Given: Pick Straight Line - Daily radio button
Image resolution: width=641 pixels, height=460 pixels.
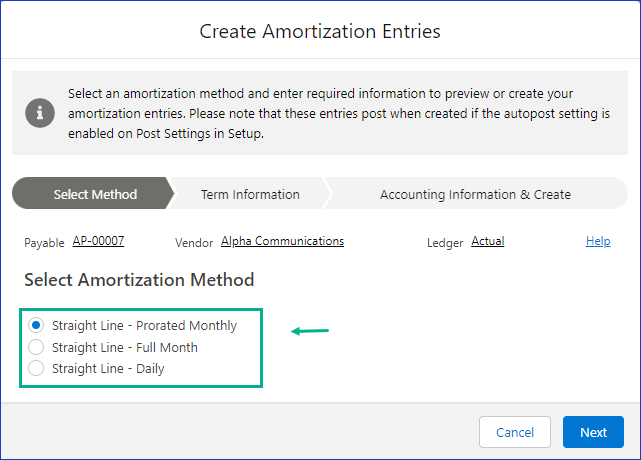Looking at the screenshot, I should coord(36,368).
